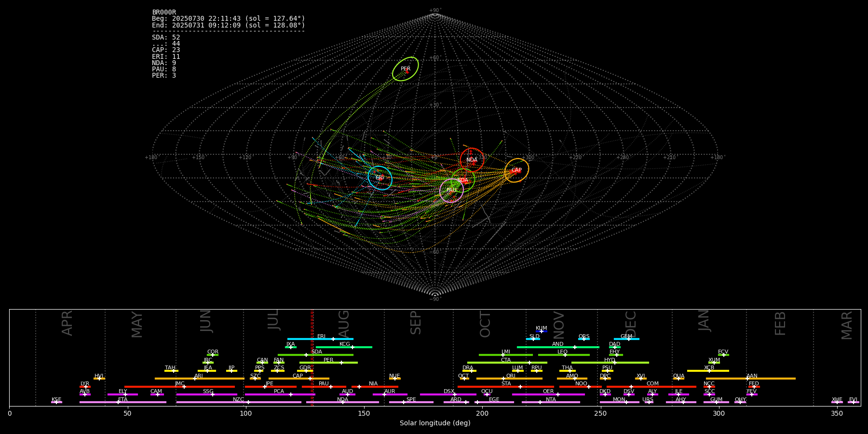Click the 'Beg: 20250730 22:11:43' line
The image size is (868, 434).
[x=229, y=18]
